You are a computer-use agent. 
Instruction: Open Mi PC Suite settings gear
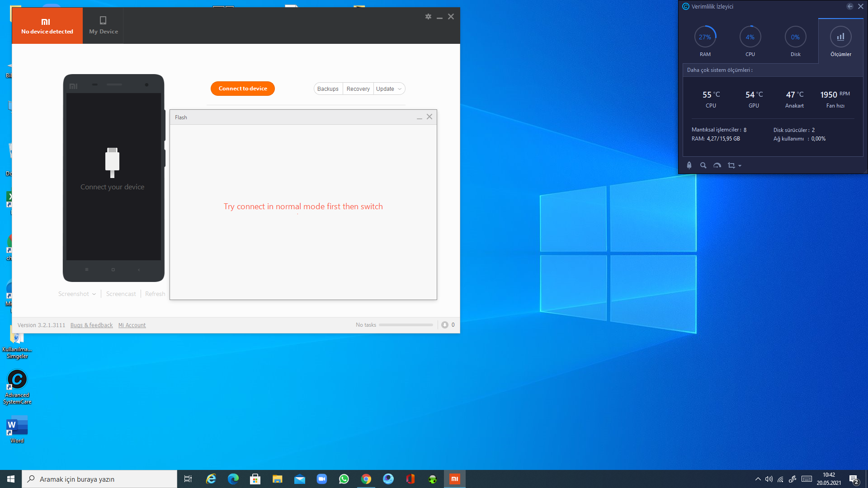tap(428, 17)
